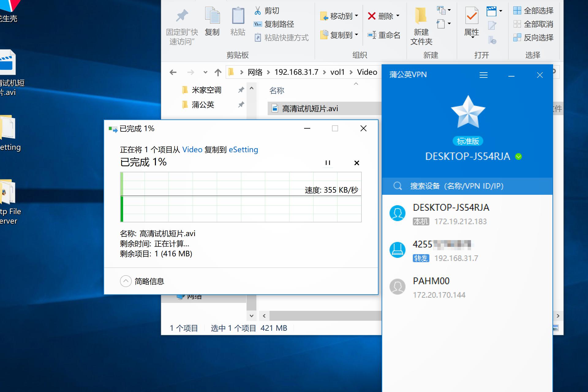Click the History icon in ribbon
Image resolution: width=588 pixels, height=392 pixels.
click(x=492, y=40)
